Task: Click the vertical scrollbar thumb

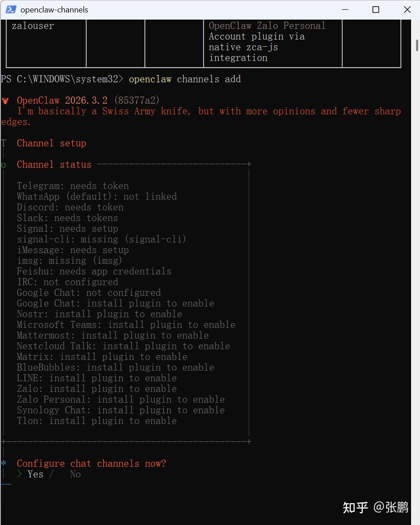Action: click(x=416, y=45)
